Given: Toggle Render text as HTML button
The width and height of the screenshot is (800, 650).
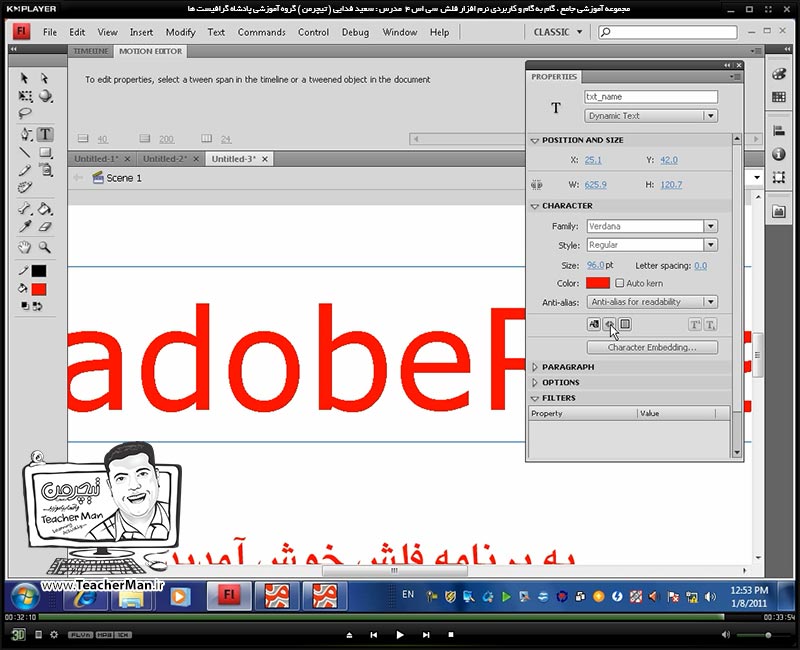Looking at the screenshot, I should click(x=609, y=324).
